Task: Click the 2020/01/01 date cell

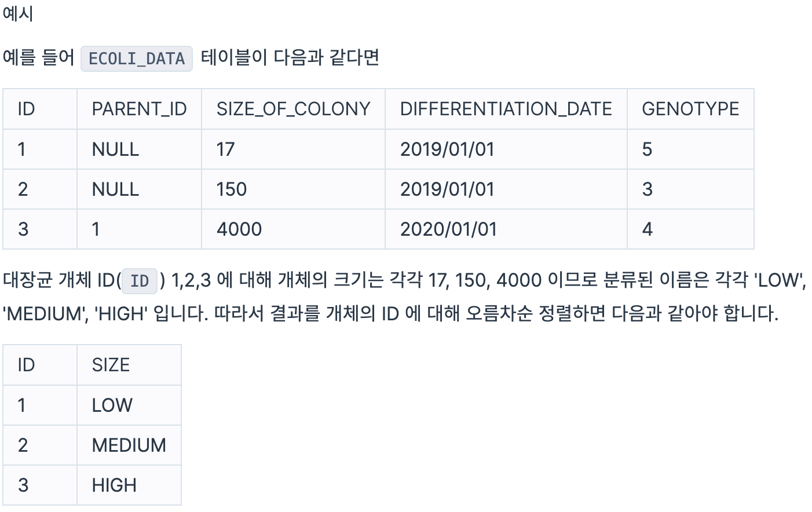Action: (506, 229)
